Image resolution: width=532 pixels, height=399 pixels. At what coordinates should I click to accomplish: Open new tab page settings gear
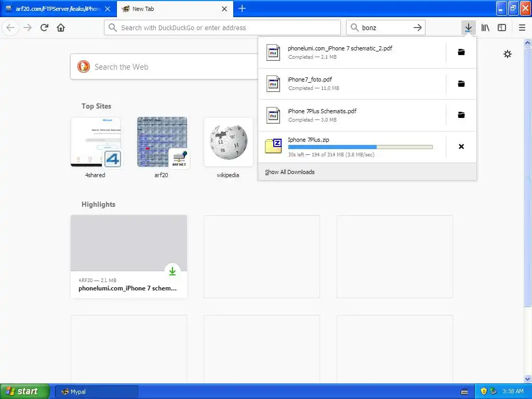(x=507, y=54)
